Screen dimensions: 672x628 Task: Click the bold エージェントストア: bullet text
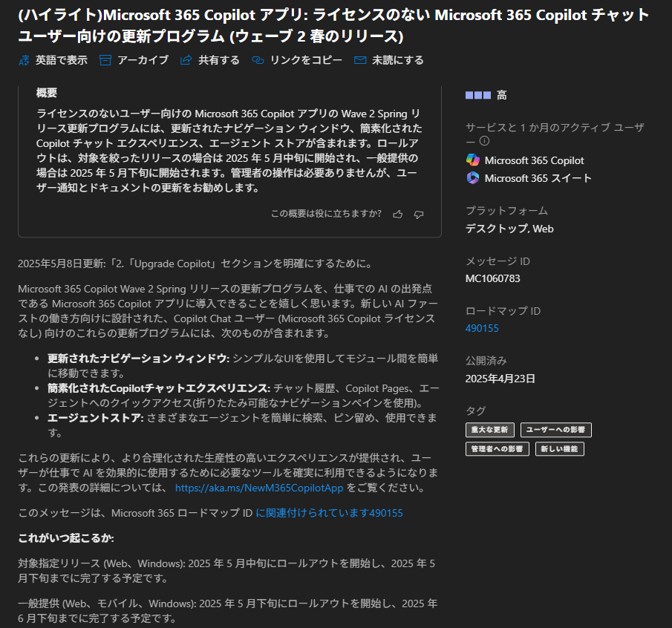point(96,418)
